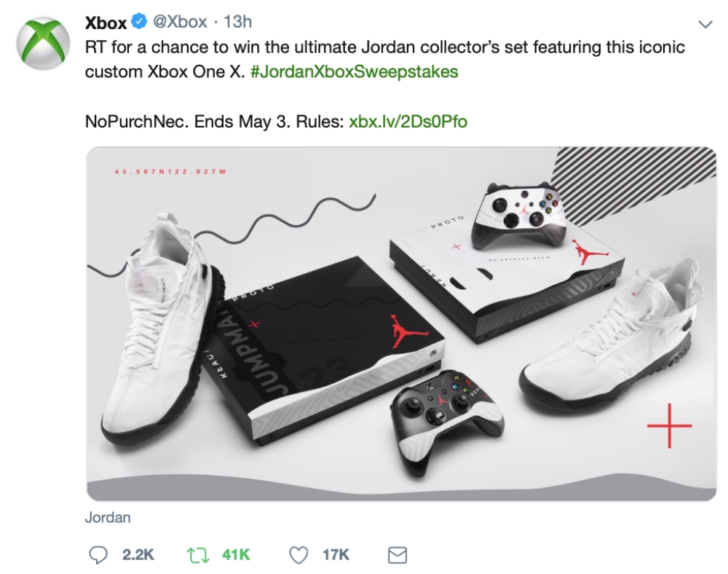Image resolution: width=728 pixels, height=574 pixels.
Task: Click the @Xbox handle
Action: tap(180, 22)
